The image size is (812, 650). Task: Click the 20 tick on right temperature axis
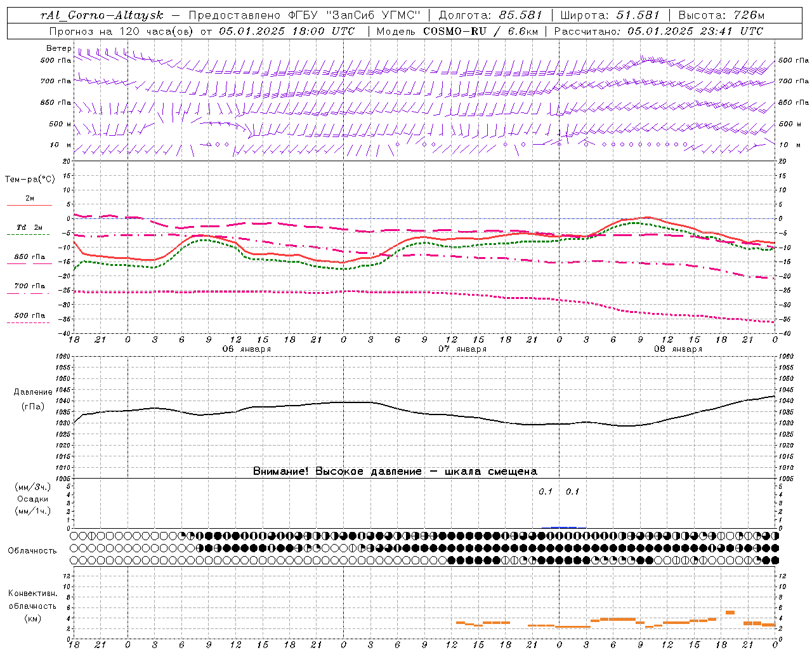[x=782, y=161]
